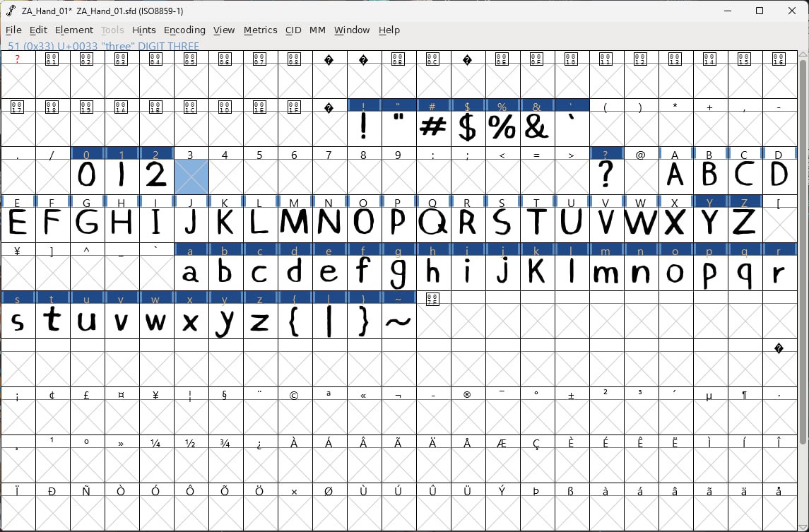The height and width of the screenshot is (532, 809).
Task: Select the question mark glyph cell
Action: click(606, 175)
